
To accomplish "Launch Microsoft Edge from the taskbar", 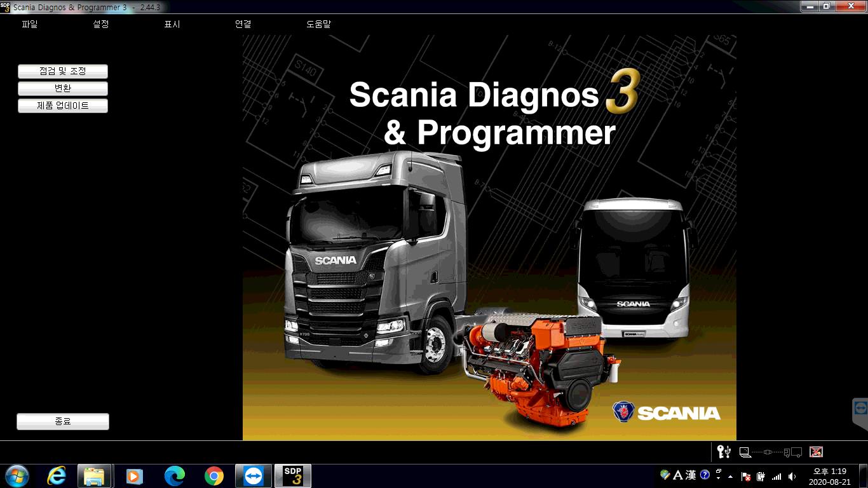I will pos(174,476).
